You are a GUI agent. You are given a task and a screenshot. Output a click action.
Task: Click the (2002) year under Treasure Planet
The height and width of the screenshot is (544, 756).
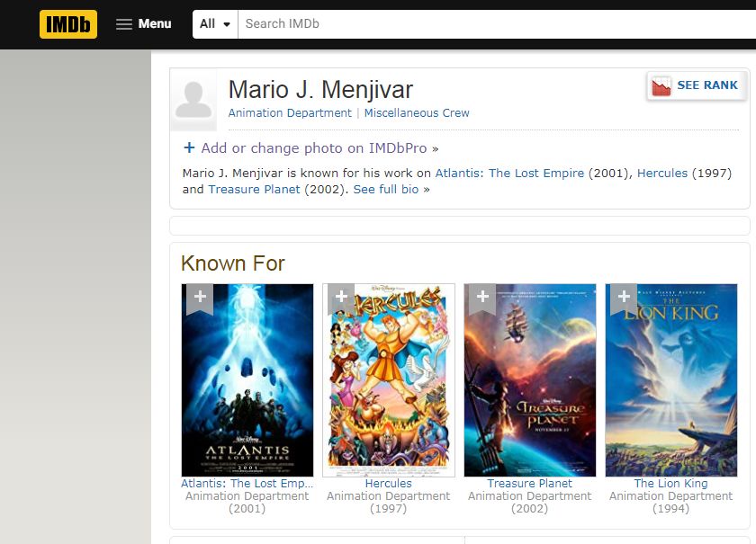(529, 509)
